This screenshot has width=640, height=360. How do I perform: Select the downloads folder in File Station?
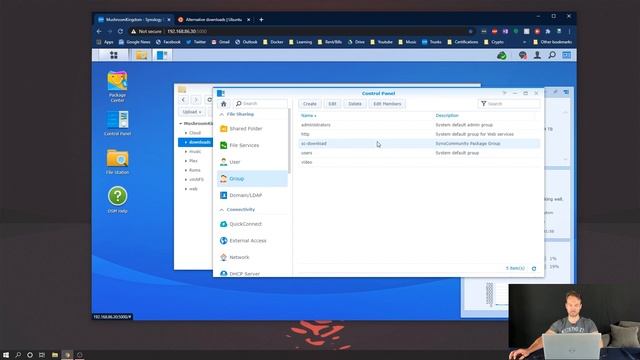coord(196,142)
